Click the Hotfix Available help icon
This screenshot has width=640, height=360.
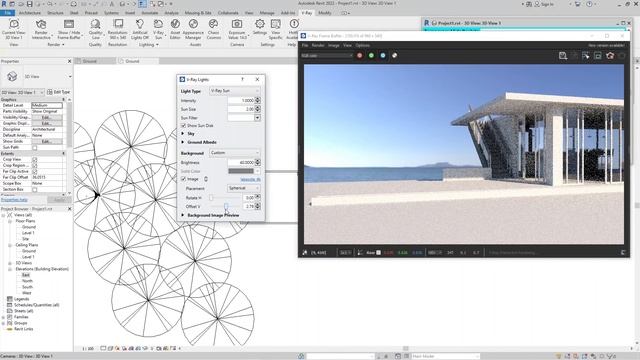click(294, 24)
